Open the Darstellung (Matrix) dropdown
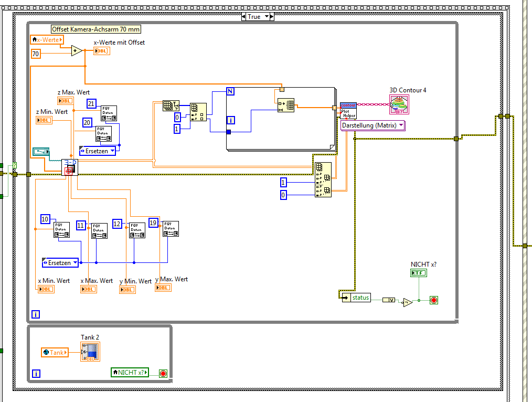This screenshot has width=532, height=402. coord(373,125)
